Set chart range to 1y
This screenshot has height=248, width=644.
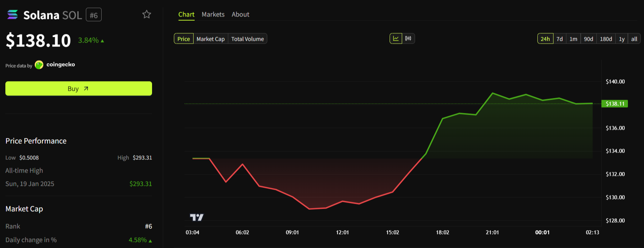[622, 39]
